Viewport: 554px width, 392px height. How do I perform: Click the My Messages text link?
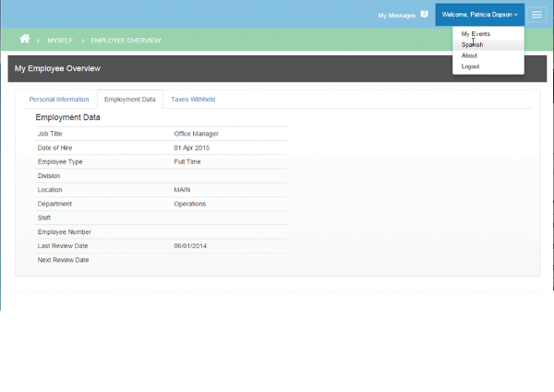[x=396, y=16]
